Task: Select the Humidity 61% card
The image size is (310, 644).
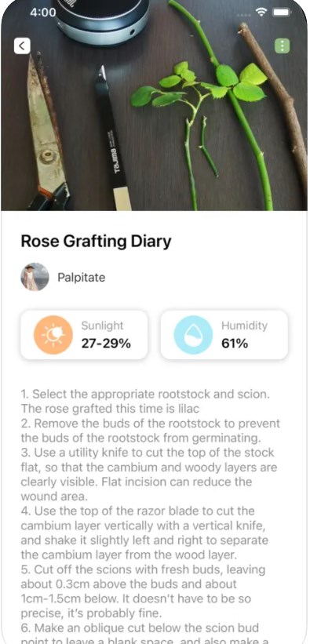Action: coord(224,335)
